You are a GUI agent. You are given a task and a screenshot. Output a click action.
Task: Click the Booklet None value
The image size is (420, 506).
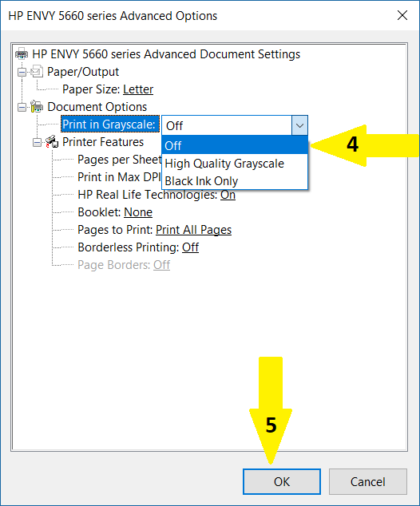pos(138,212)
